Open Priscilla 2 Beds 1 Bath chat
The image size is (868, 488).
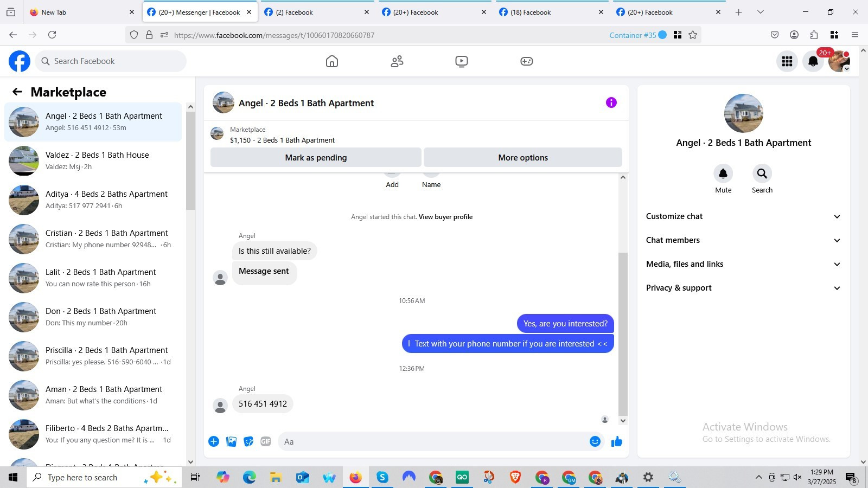tap(93, 356)
